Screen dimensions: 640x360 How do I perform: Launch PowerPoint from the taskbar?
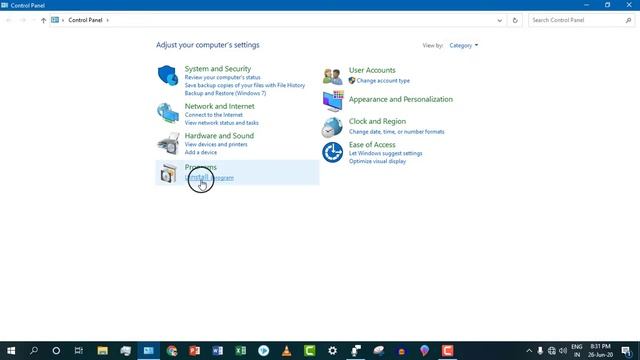pyautogui.click(x=195, y=351)
